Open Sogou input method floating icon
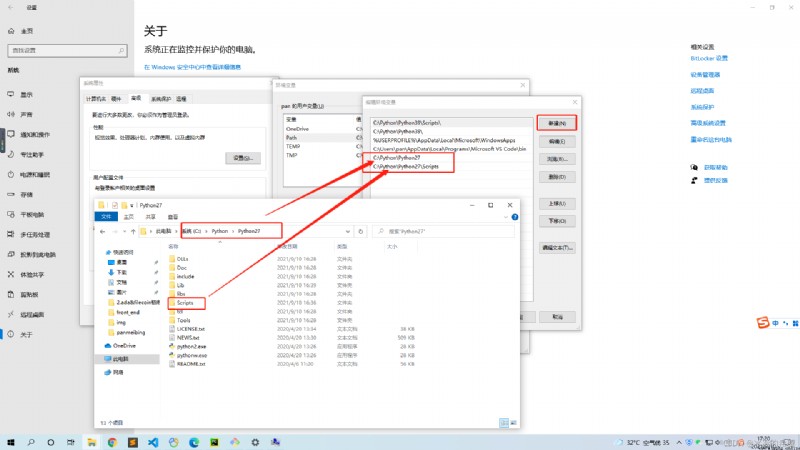Viewport: 800px width, 450px height. point(763,322)
